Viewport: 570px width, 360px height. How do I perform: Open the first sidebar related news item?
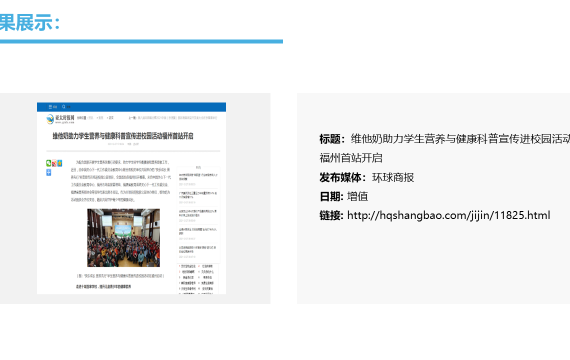pos(198,177)
